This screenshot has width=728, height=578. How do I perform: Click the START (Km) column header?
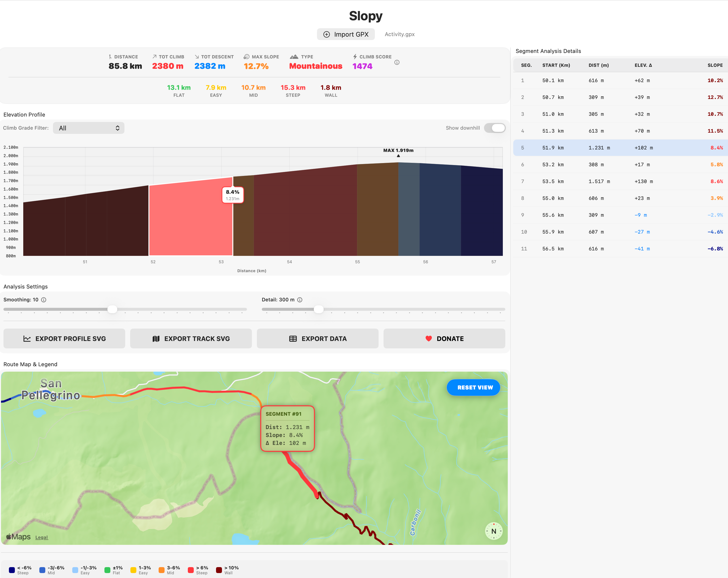pos(556,65)
